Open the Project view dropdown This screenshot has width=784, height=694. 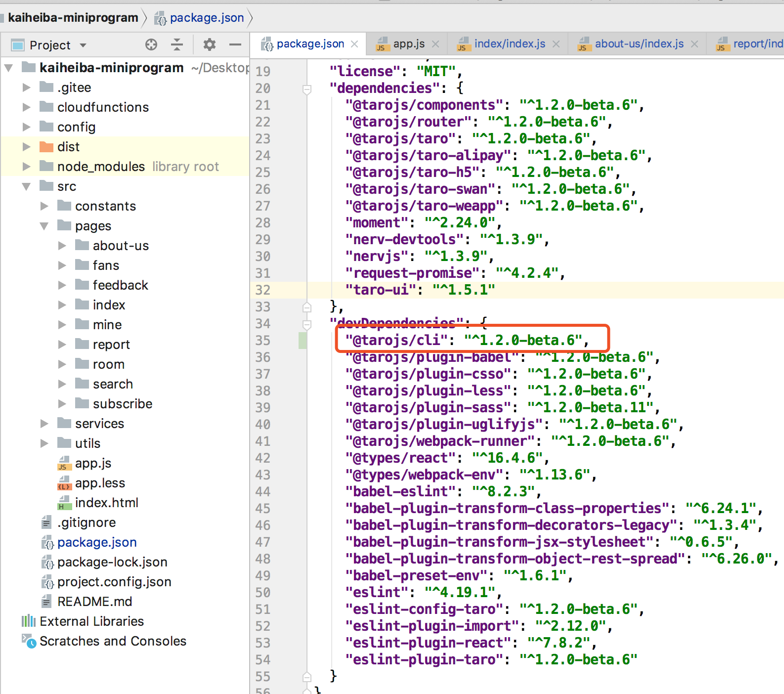[x=83, y=45]
